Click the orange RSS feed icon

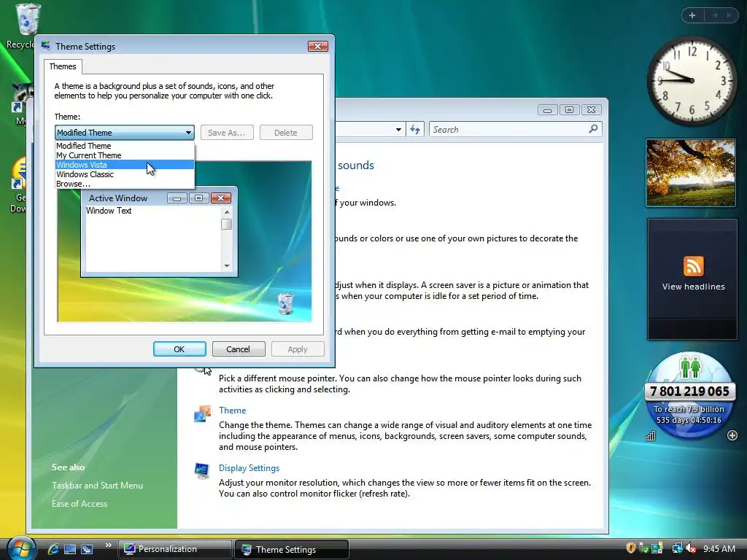click(693, 265)
